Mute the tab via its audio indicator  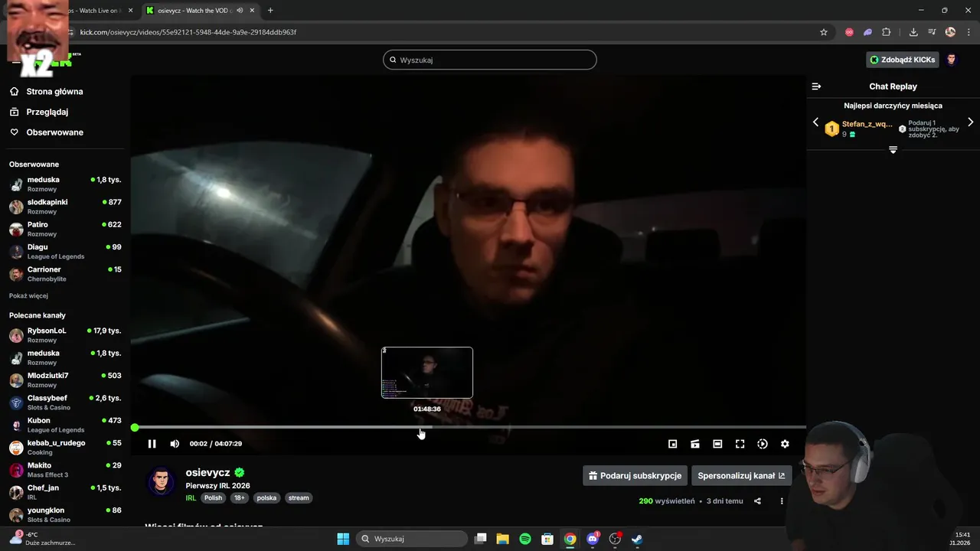240,11
